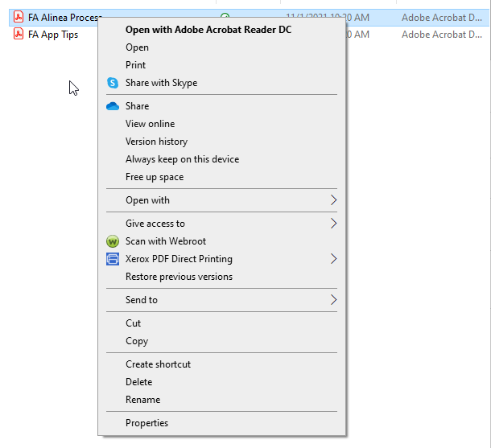This screenshot has width=491, height=448.
Task: Expand the Give access to submenu arrow
Action: tap(333, 224)
